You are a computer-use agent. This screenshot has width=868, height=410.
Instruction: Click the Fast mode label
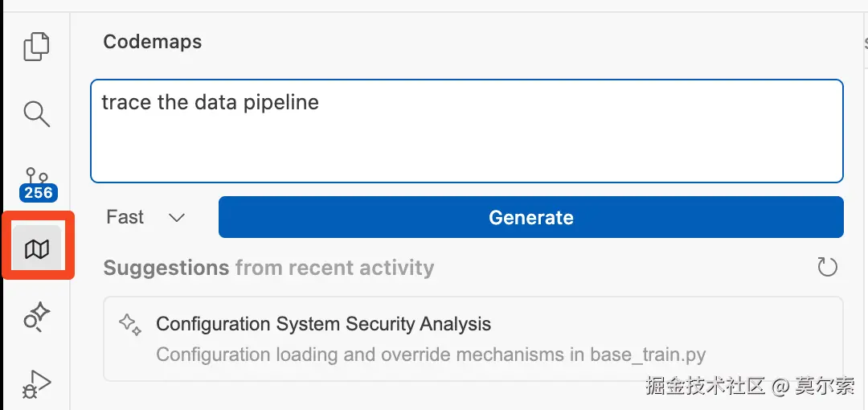pos(125,217)
